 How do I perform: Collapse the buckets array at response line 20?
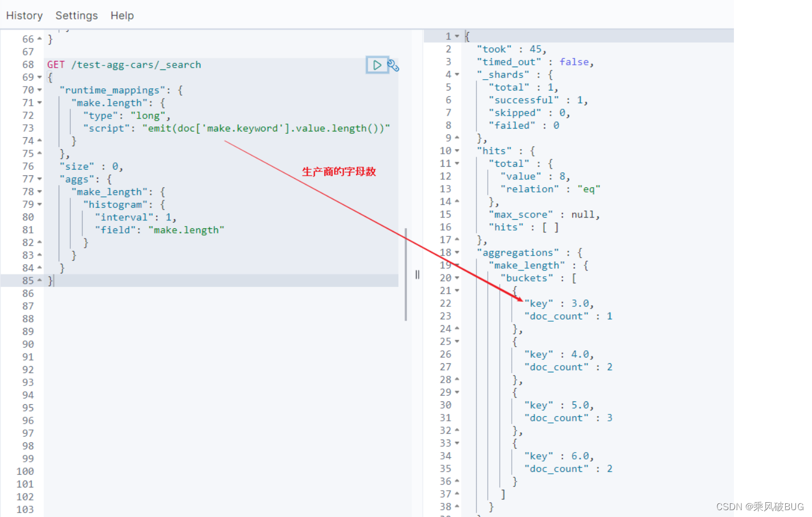click(457, 278)
